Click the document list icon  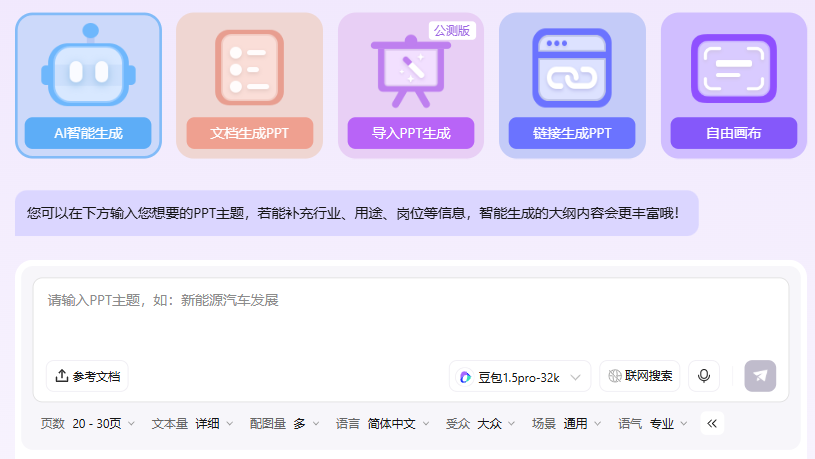tap(249, 67)
